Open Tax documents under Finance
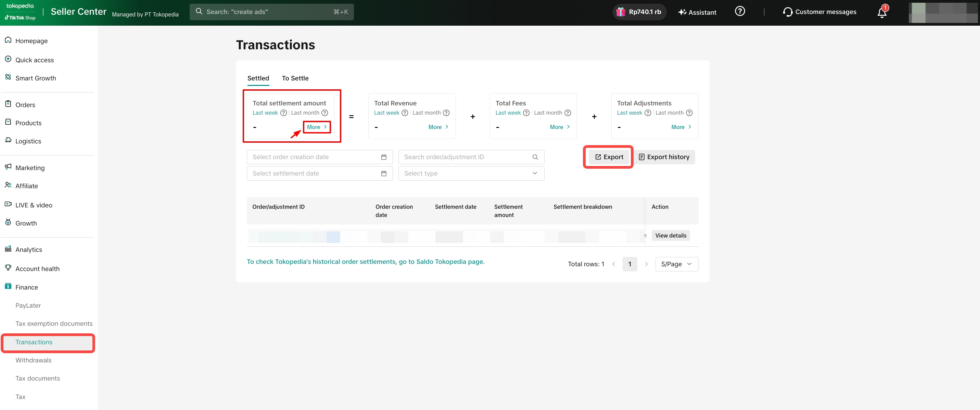The width and height of the screenshot is (980, 410). pos(38,379)
